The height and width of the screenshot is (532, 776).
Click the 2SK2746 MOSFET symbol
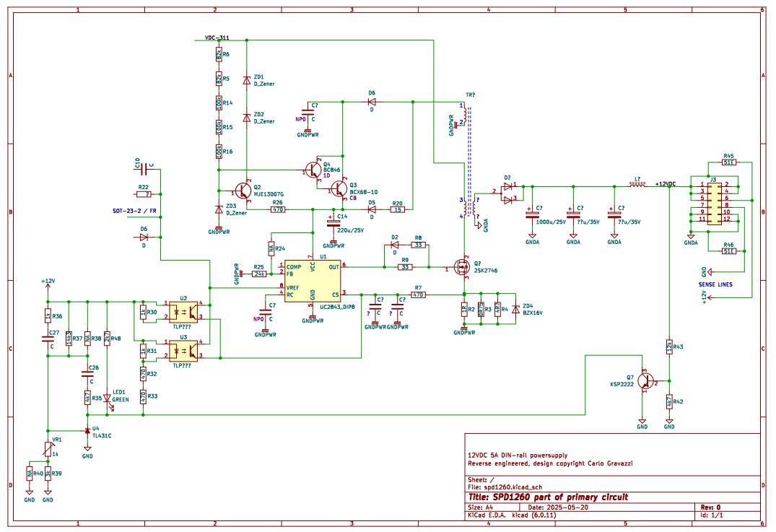click(462, 267)
